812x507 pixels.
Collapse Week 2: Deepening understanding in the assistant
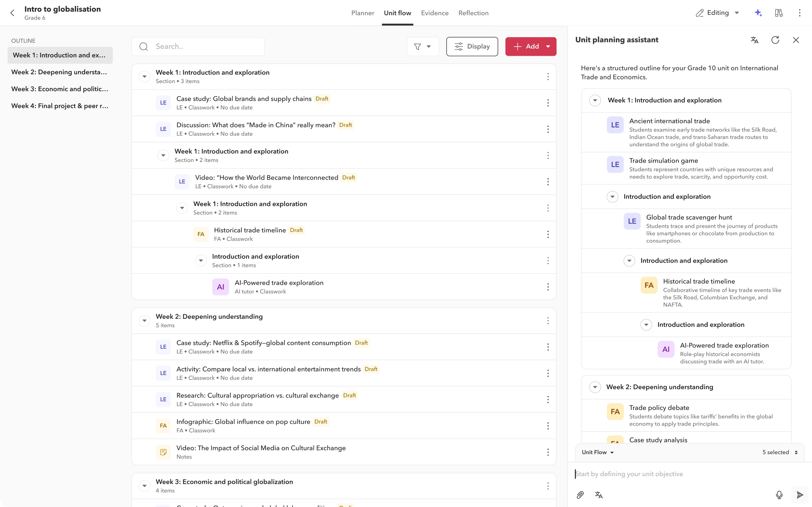tap(595, 387)
